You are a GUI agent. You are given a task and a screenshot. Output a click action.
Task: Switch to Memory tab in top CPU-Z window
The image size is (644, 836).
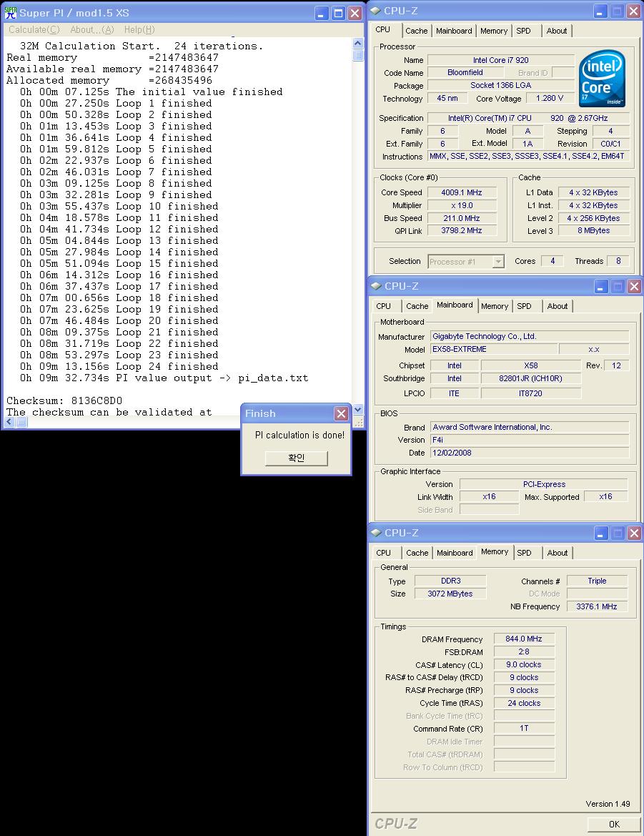pos(494,31)
